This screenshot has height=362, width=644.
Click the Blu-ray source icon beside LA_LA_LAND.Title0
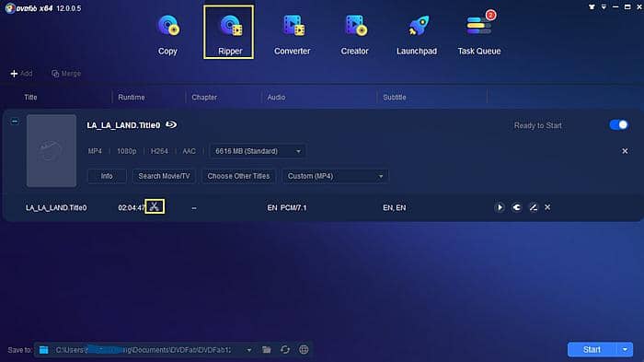tap(171, 124)
